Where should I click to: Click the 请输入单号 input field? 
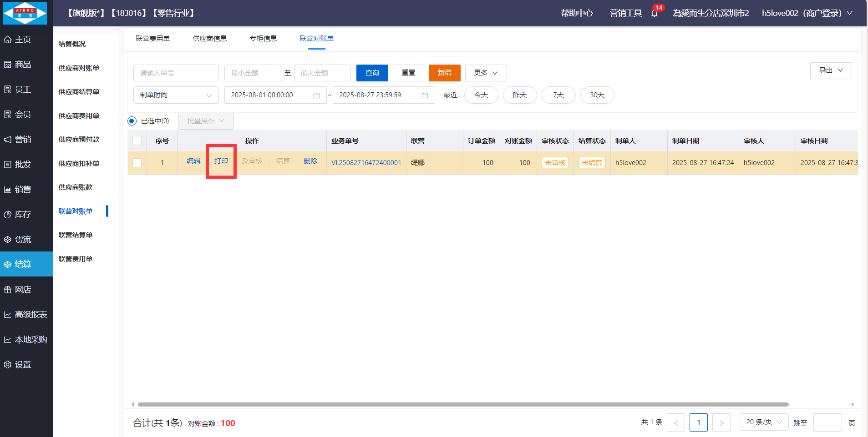176,73
